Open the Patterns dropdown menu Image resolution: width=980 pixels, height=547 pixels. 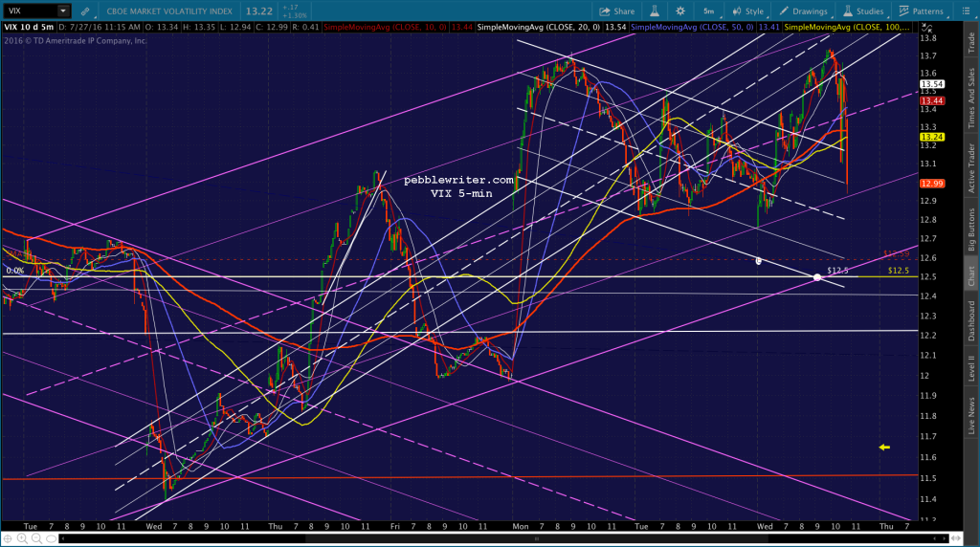coord(922,11)
